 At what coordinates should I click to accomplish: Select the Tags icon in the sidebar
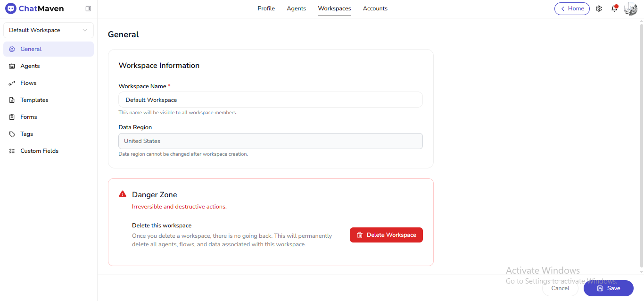12,134
